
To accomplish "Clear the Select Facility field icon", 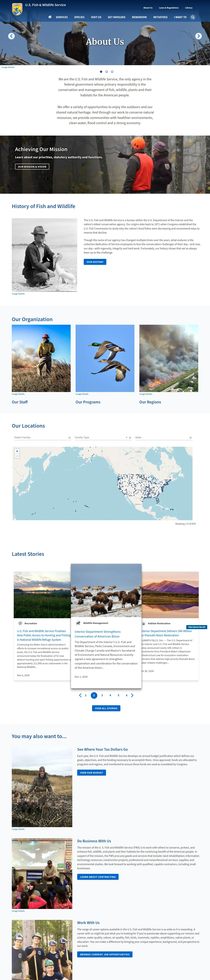I will pyautogui.click(x=69, y=438).
